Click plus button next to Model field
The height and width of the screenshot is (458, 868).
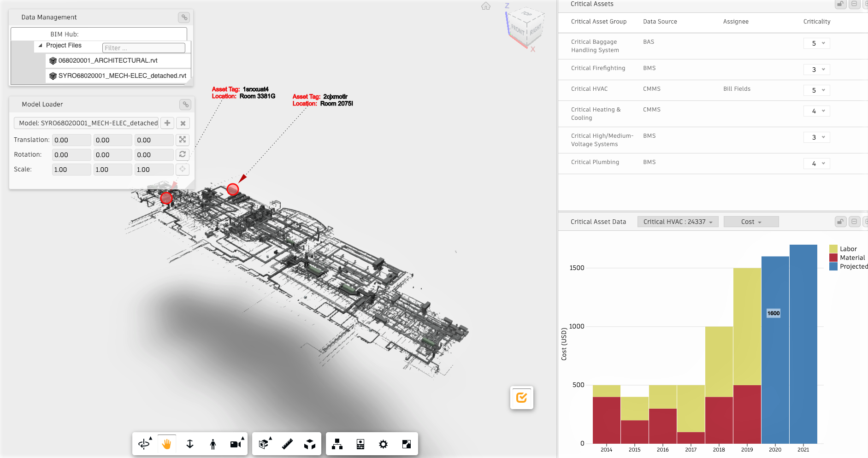167,123
